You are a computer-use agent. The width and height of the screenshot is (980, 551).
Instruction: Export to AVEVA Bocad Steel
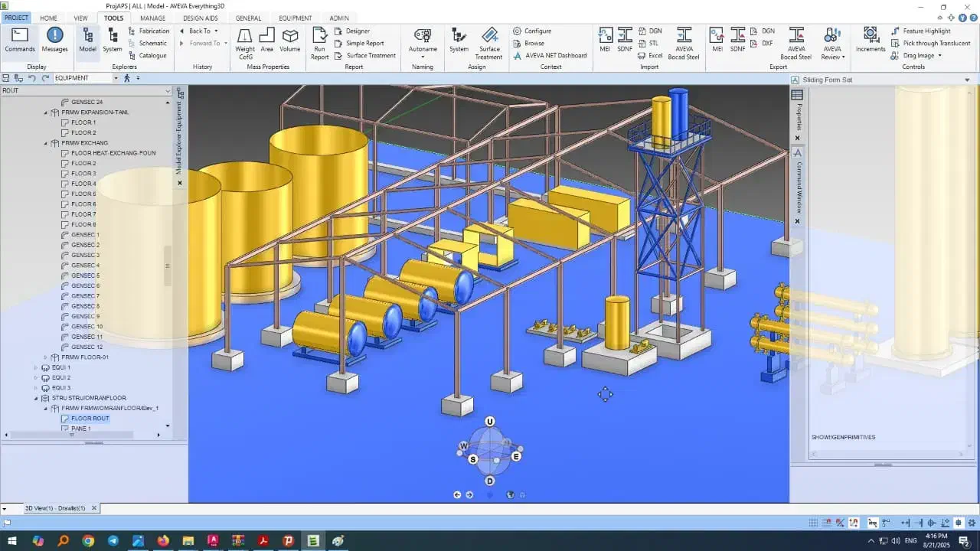[795, 43]
